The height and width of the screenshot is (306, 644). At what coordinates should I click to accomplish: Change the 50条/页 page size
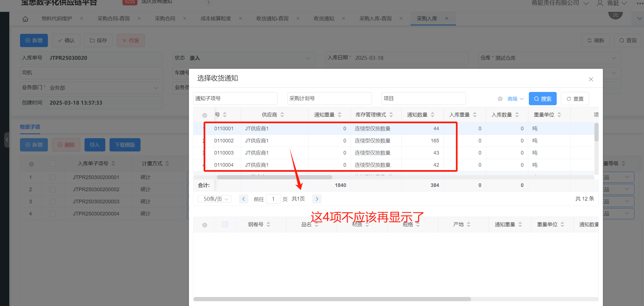click(x=215, y=199)
